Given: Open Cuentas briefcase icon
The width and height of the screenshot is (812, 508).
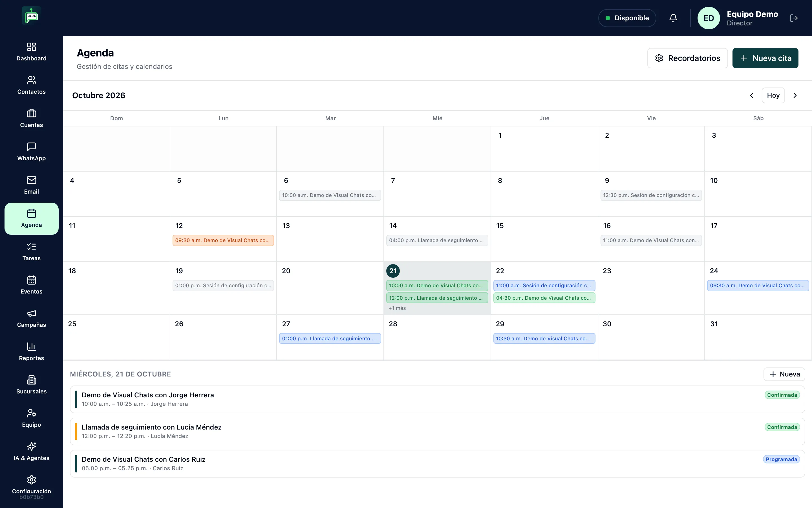Looking at the screenshot, I should (32, 118).
